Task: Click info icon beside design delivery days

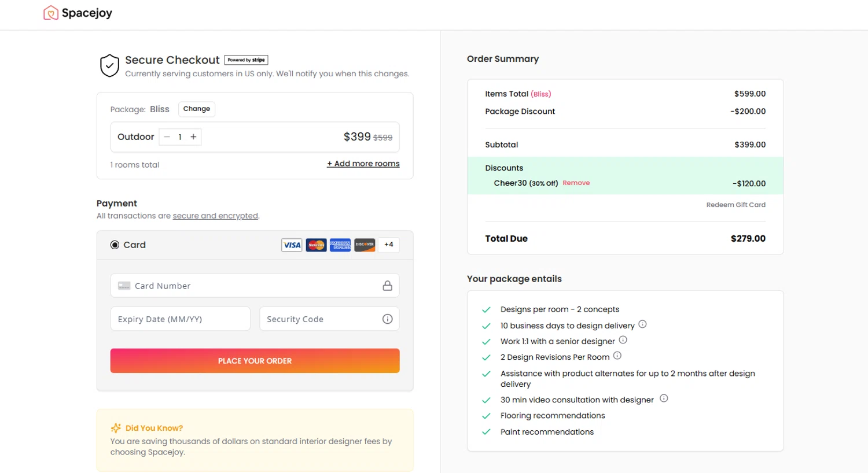Action: (x=642, y=324)
